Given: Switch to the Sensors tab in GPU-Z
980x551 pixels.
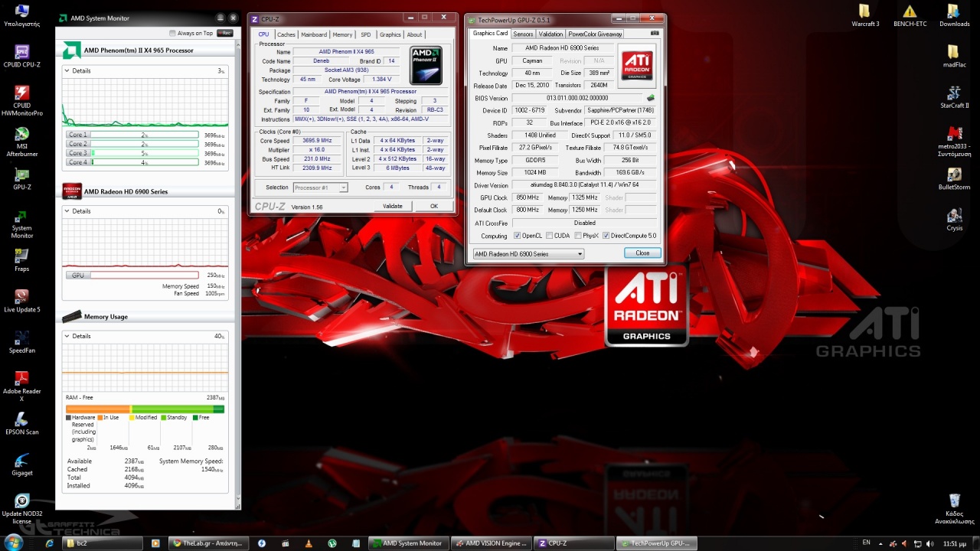Looking at the screenshot, I should coord(523,34).
